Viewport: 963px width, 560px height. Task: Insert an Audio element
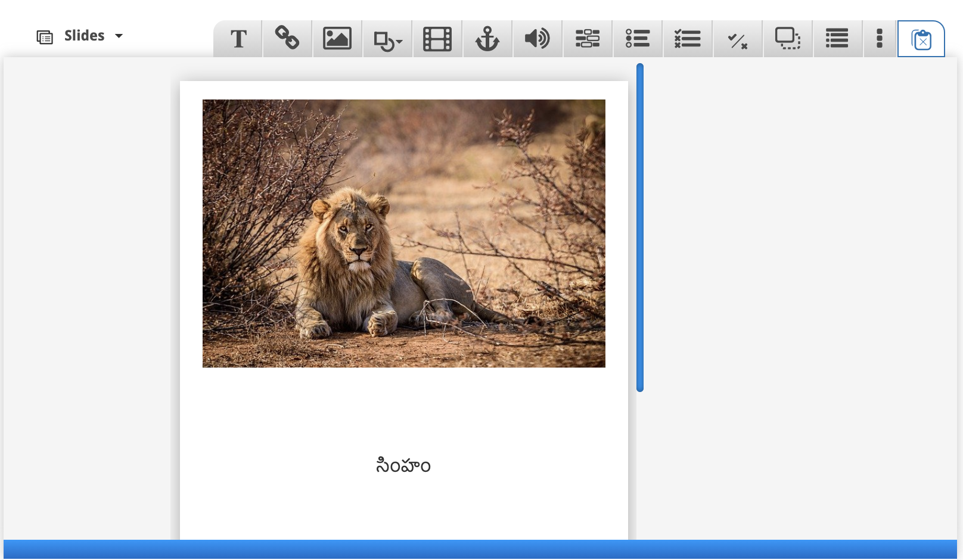click(538, 39)
